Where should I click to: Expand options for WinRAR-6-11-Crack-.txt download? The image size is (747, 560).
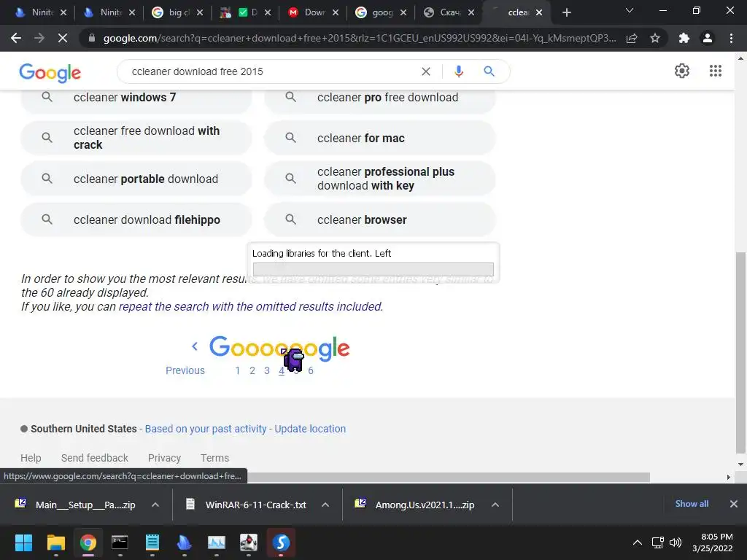pos(325,505)
